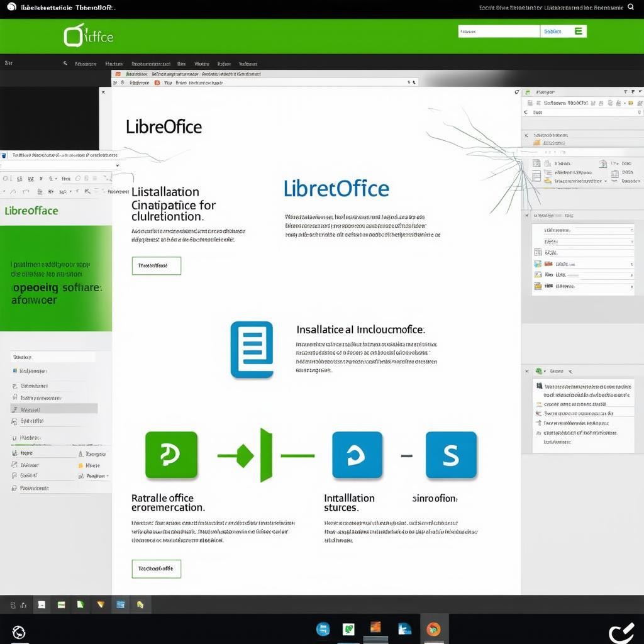
Task: Click the search input field in green header
Action: pyautogui.click(x=498, y=31)
